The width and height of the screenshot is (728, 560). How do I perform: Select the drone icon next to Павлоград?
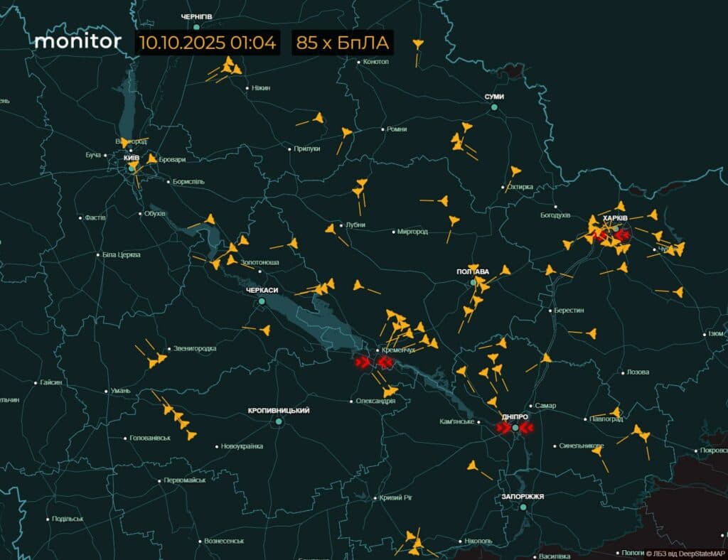pyautogui.click(x=616, y=412)
